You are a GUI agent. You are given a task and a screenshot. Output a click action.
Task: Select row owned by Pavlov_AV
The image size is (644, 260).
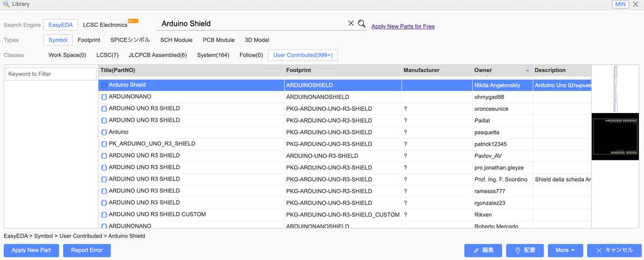[345, 156]
